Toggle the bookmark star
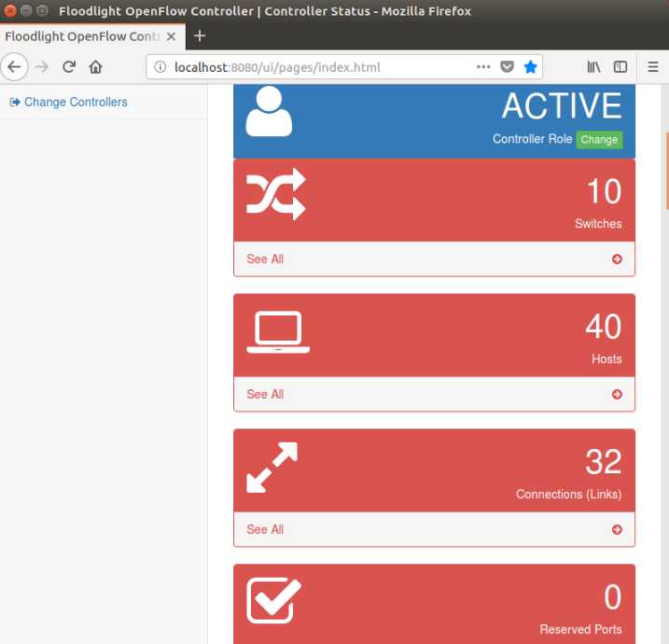Screen dimensions: 669x644 [x=530, y=67]
